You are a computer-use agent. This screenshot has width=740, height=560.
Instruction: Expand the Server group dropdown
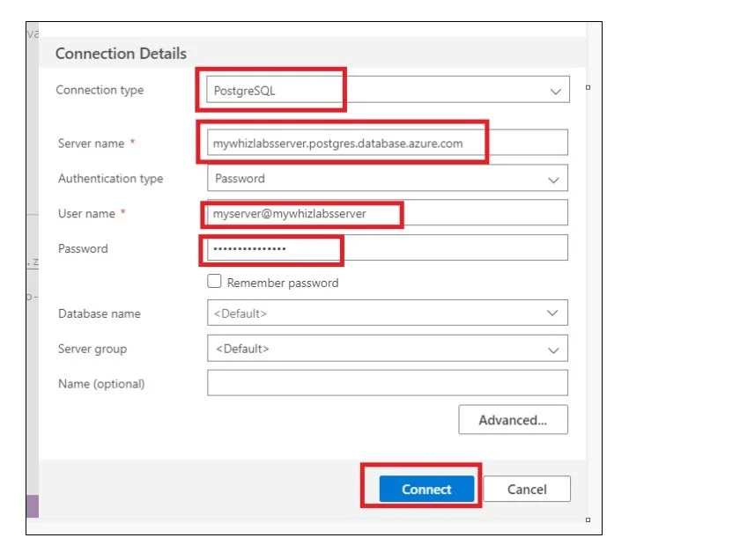[x=387, y=348]
